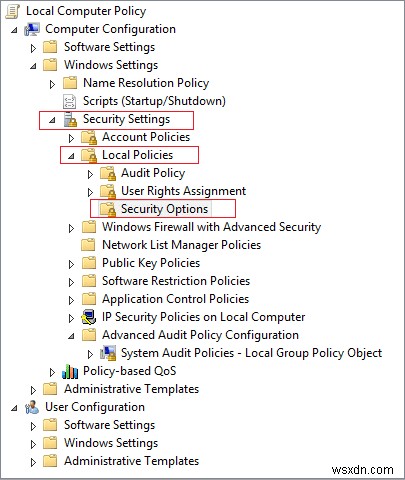Expand the Account Policies node
405x480 pixels.
tap(71, 138)
